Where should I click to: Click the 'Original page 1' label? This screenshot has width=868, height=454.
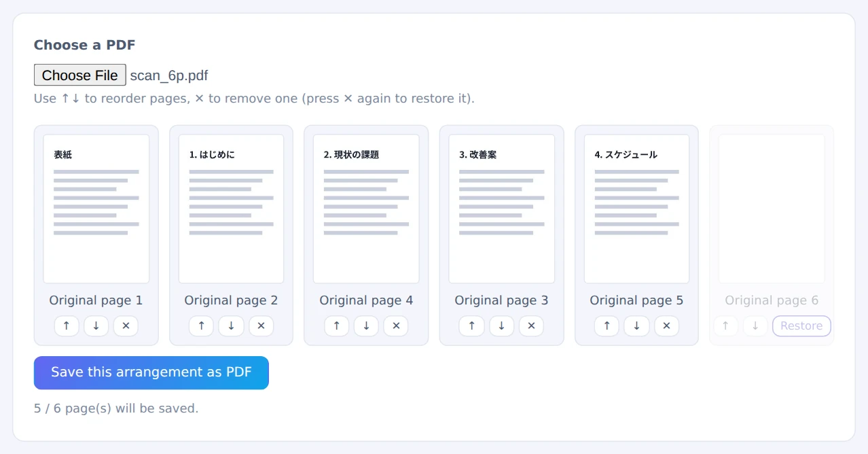pyautogui.click(x=96, y=300)
